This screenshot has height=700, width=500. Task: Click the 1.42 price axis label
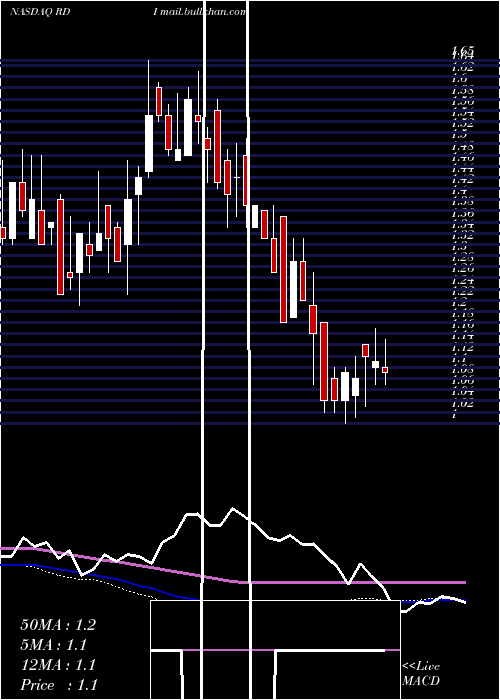click(x=462, y=180)
